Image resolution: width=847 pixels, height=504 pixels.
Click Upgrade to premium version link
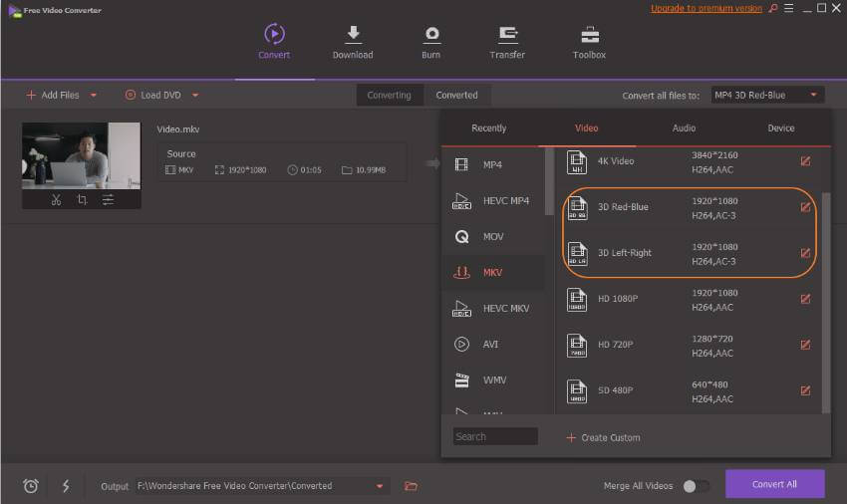(706, 8)
